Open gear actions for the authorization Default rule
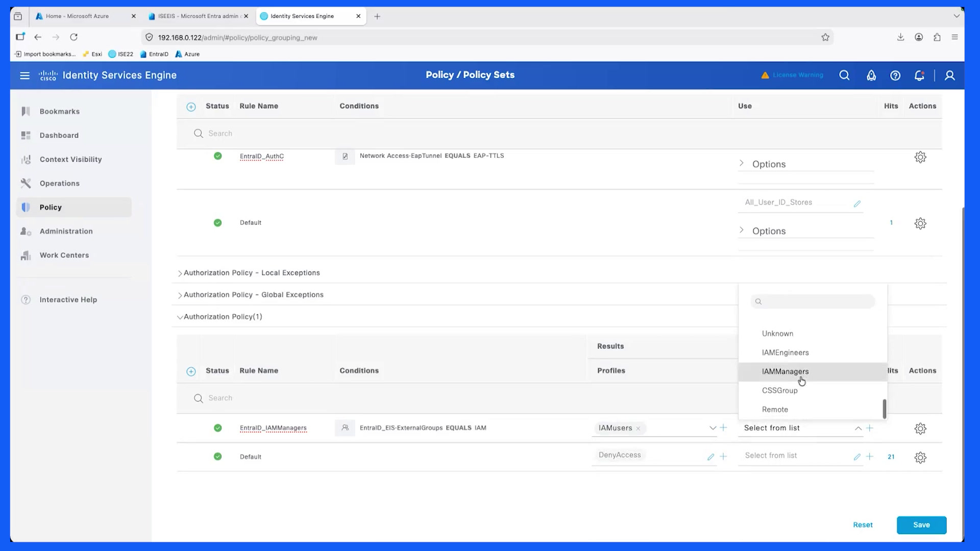This screenshot has height=551, width=980. coord(920,458)
